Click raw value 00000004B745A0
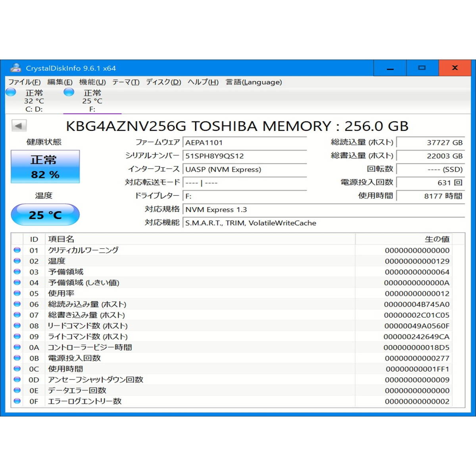Screen dimensions: 476x476 [417, 304]
